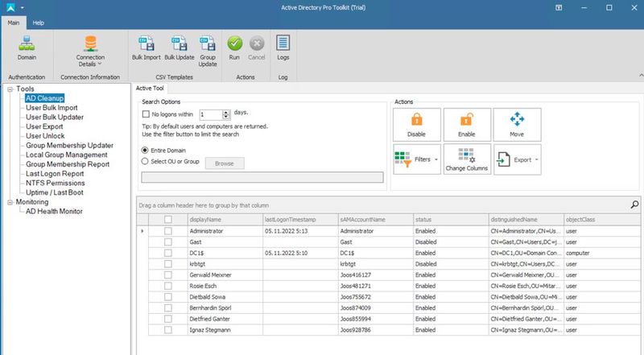Select the Entire Domain radio button

145,151
